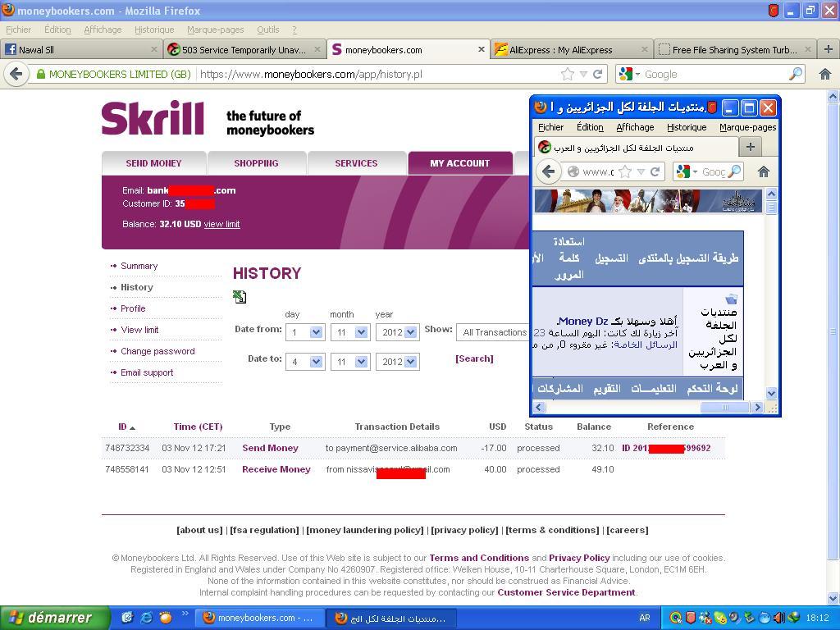Click the volume speaker tray icon
The height and width of the screenshot is (630, 840).
[778, 618]
